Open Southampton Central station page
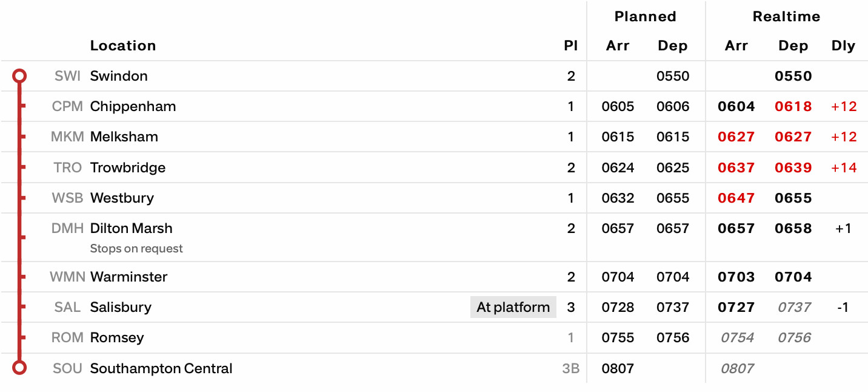This screenshot has width=868, height=392. 161,368
